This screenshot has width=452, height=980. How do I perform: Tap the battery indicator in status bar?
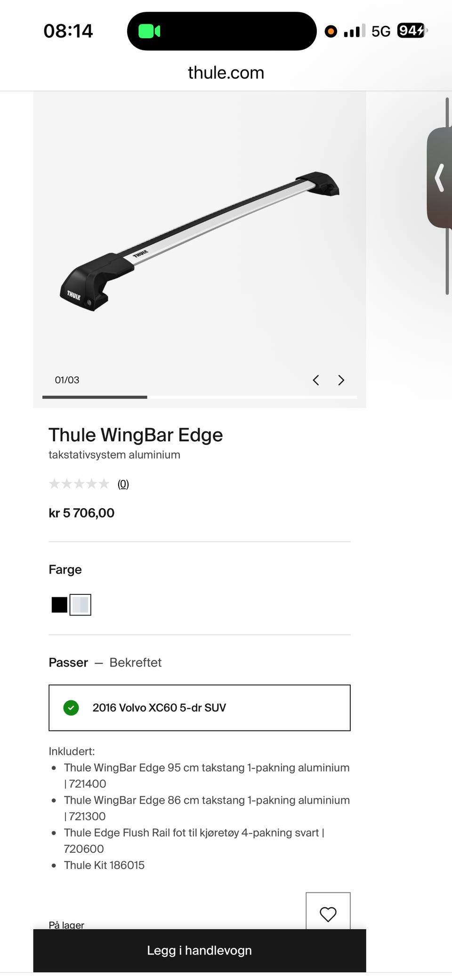click(x=412, y=31)
